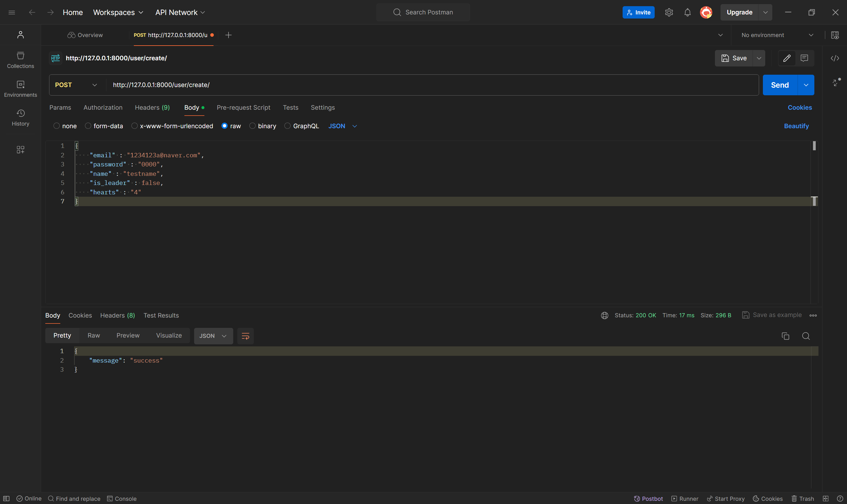Open the notifications bell icon
The width and height of the screenshot is (847, 504).
coord(687,13)
